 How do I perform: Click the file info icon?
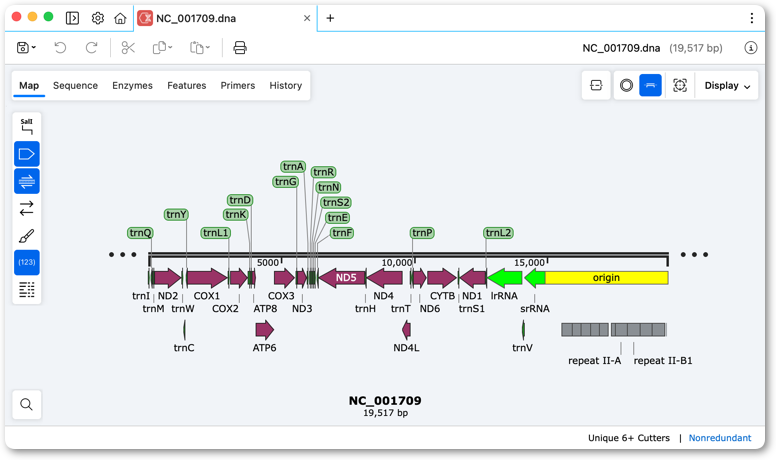pos(751,48)
